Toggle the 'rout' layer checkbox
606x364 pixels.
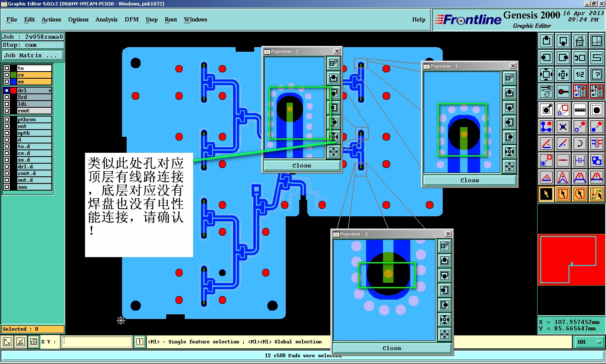(7, 111)
